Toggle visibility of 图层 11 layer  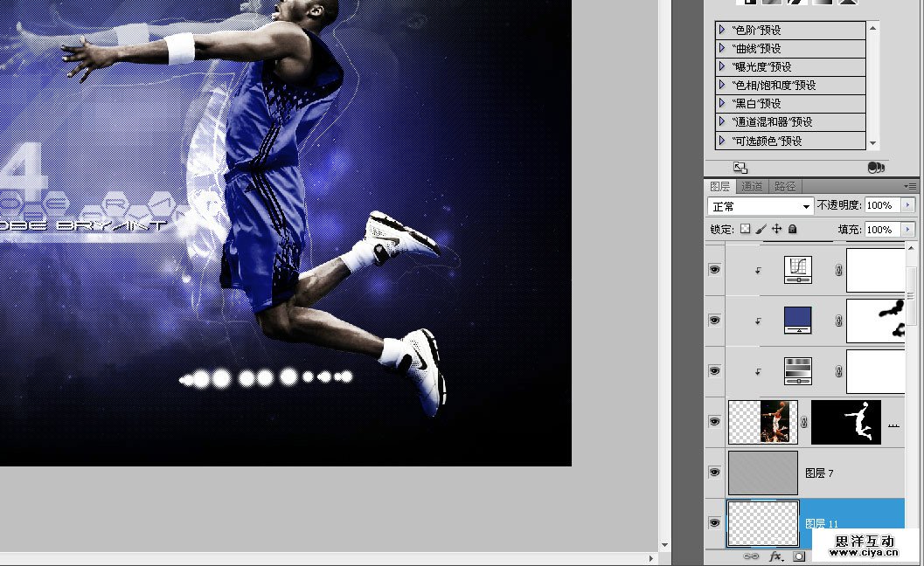(715, 522)
